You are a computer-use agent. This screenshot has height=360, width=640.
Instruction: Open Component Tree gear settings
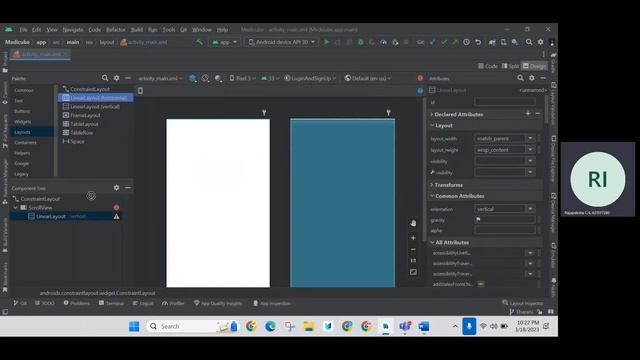coord(117,188)
